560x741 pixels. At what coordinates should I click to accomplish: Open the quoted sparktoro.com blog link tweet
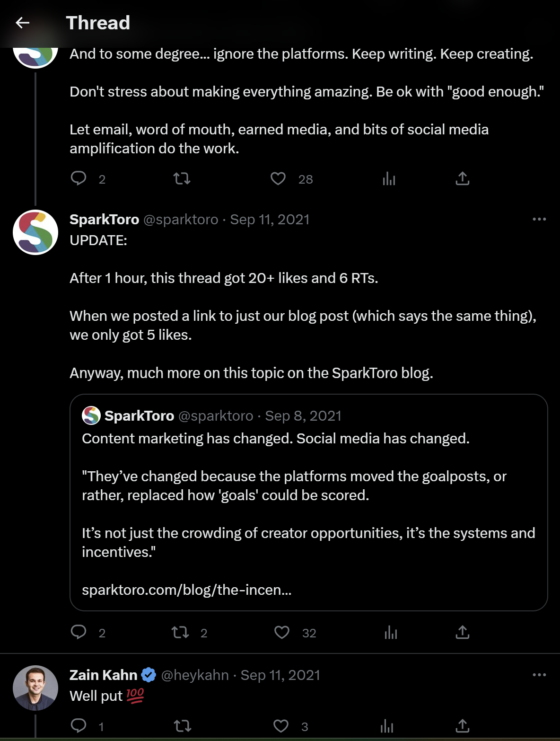coord(308,502)
